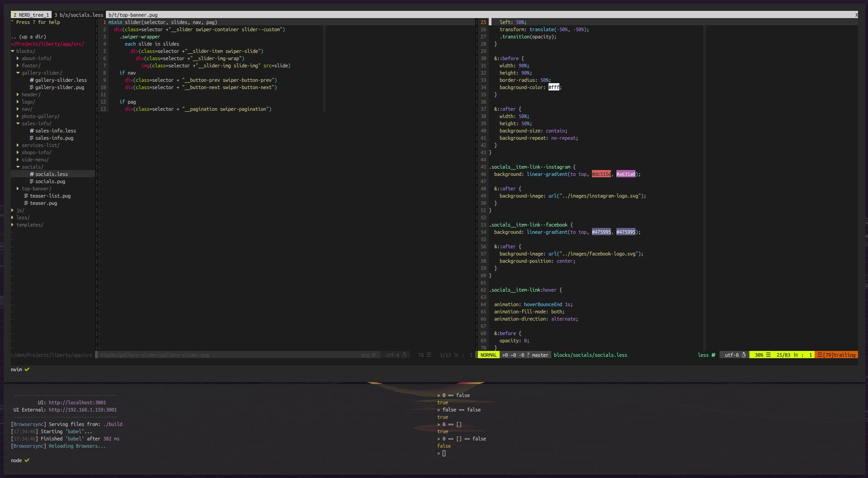Screen dimensions: 868x478
Task: Click the green checkmark next to nvim
Action: [x=27, y=369]
